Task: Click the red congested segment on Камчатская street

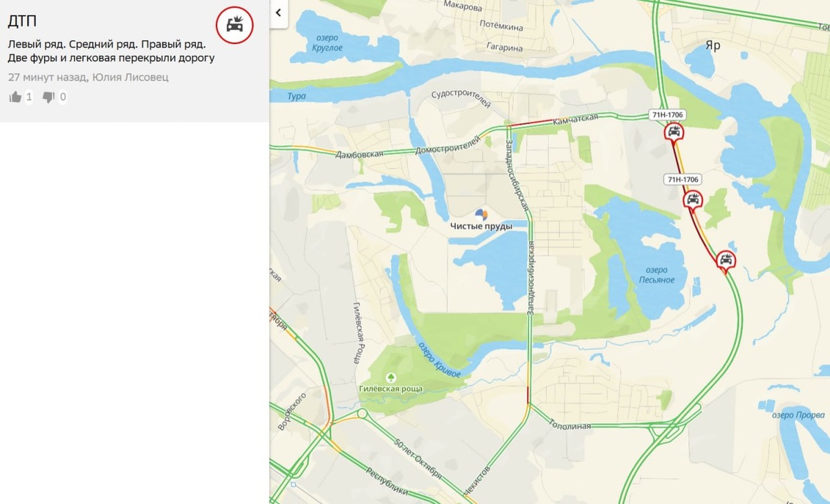Action: pyautogui.click(x=531, y=124)
